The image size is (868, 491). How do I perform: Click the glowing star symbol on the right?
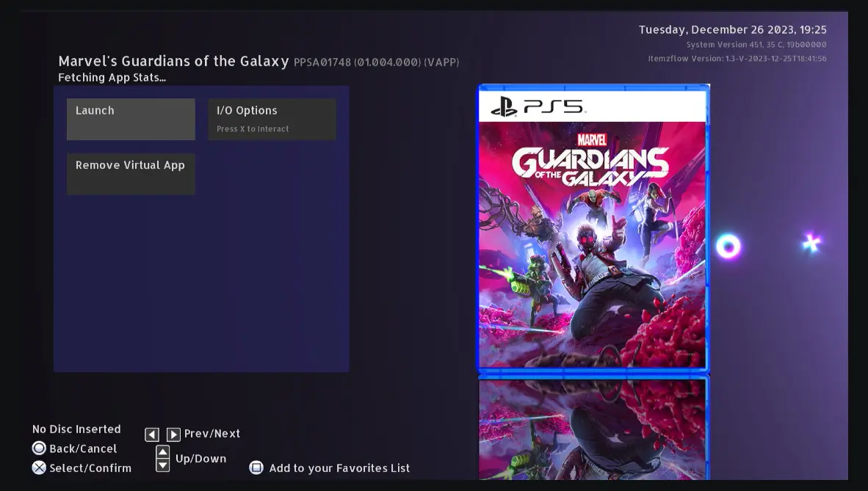click(x=811, y=243)
